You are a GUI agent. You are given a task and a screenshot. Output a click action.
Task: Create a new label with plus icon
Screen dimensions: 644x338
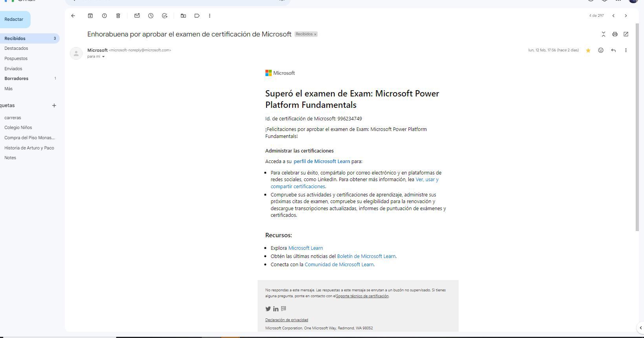(x=54, y=105)
